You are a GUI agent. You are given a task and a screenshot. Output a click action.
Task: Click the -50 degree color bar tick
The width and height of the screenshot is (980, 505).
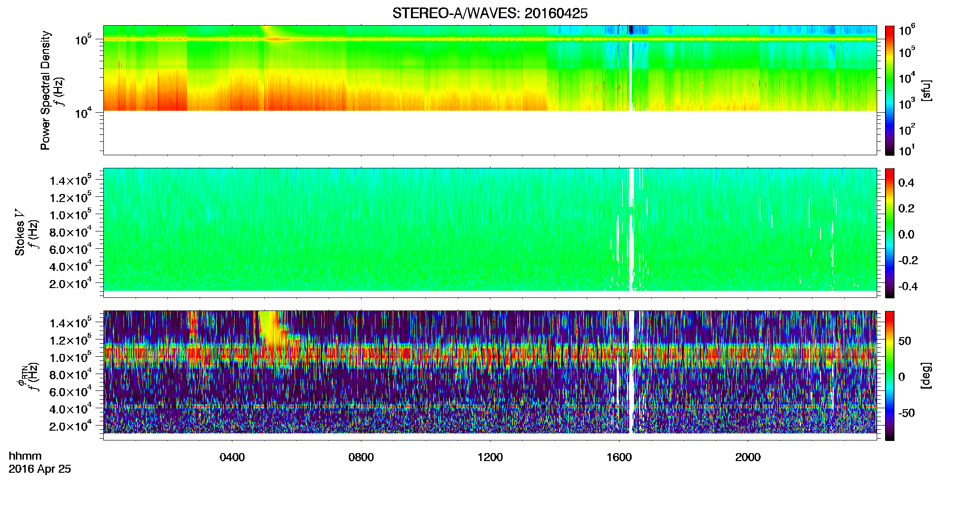(906, 413)
